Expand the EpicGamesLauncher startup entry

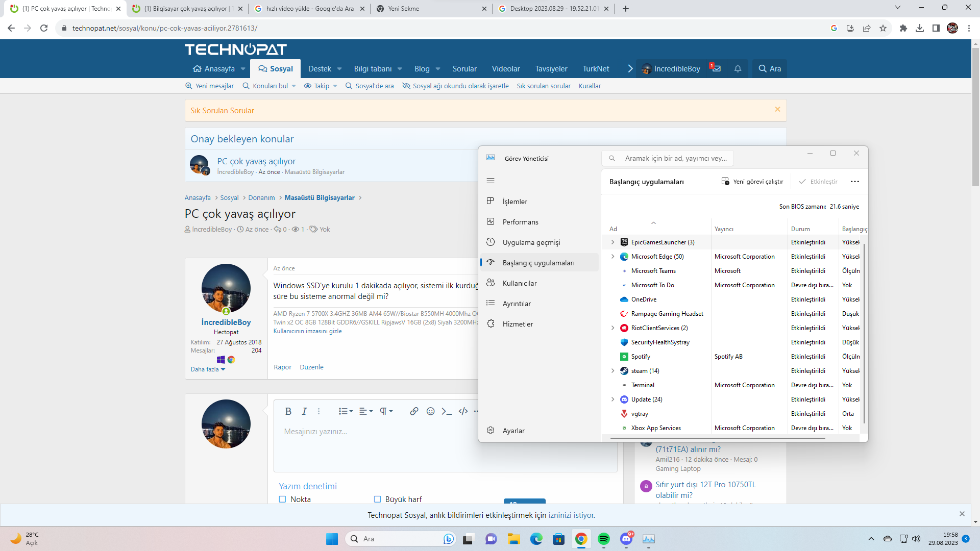(612, 242)
